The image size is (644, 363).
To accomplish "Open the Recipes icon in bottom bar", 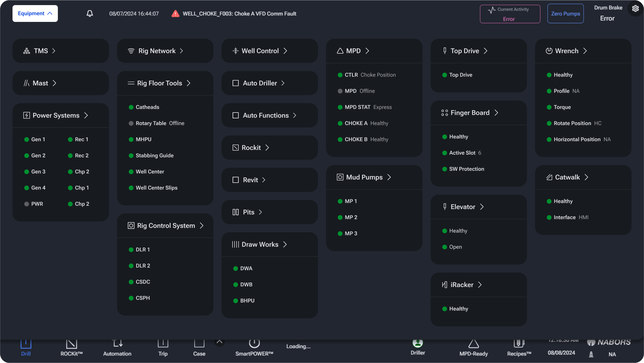I will pyautogui.click(x=519, y=344).
